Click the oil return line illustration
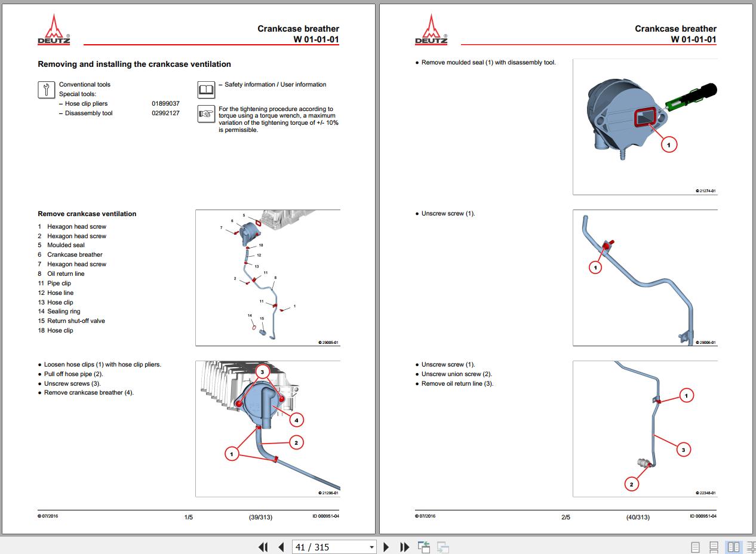756x554 pixels. click(645, 429)
